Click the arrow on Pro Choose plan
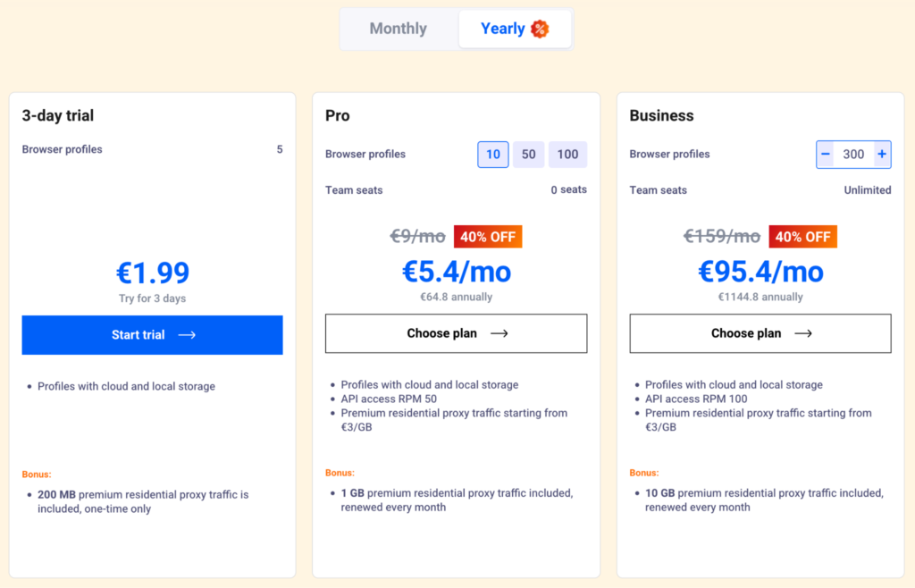 [x=499, y=333]
